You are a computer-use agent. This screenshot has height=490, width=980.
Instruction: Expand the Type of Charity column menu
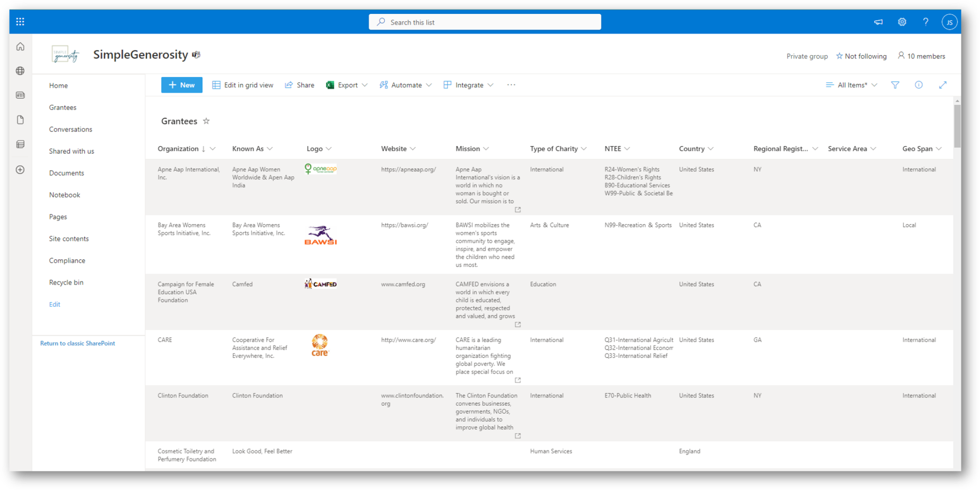[x=584, y=149]
